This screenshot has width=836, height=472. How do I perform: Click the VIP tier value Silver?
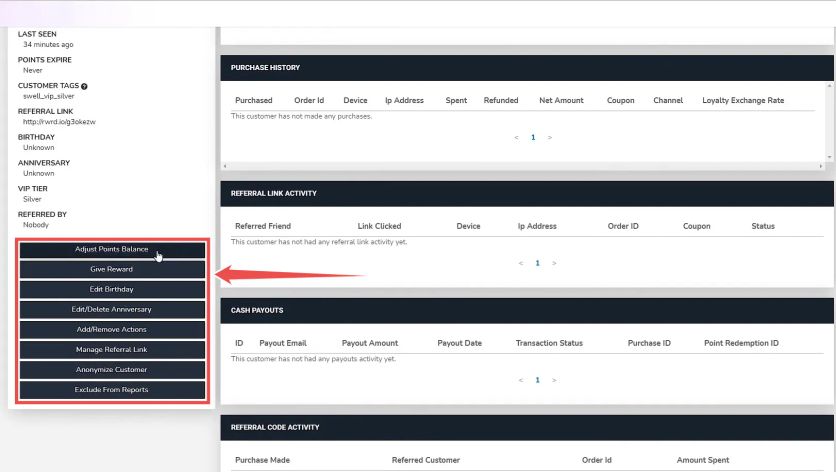[32, 199]
